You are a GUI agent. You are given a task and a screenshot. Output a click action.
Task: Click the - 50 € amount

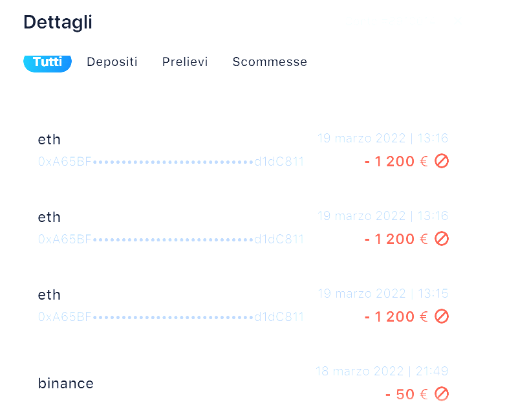406,394
